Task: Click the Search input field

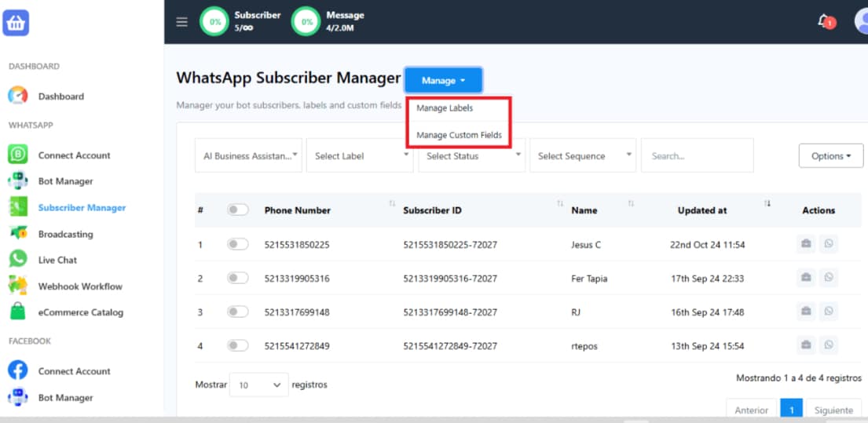Action: (x=697, y=156)
